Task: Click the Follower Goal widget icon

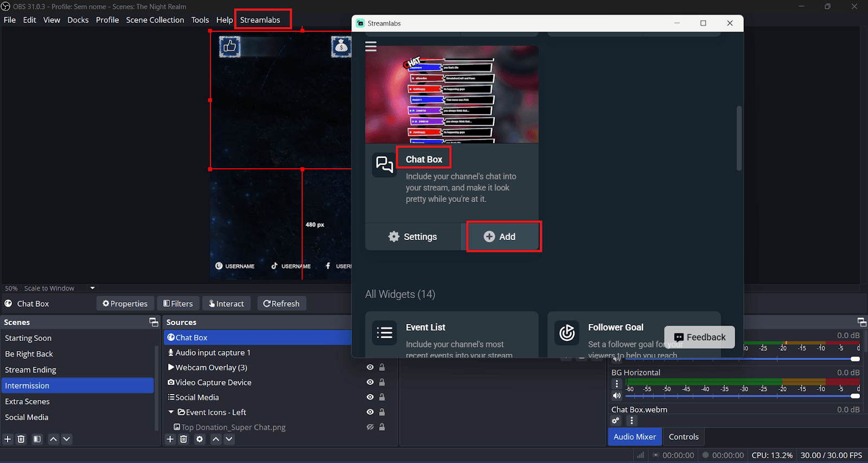Action: click(567, 332)
